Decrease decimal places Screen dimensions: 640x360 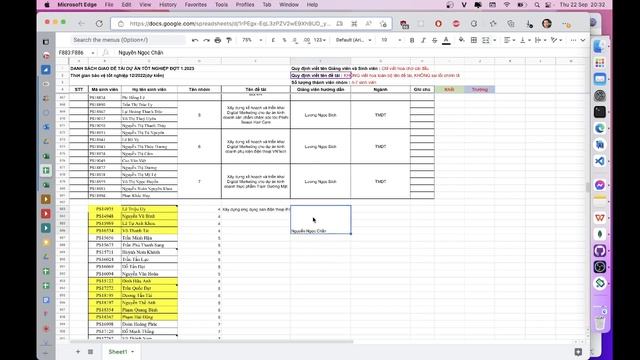[x=295, y=40]
